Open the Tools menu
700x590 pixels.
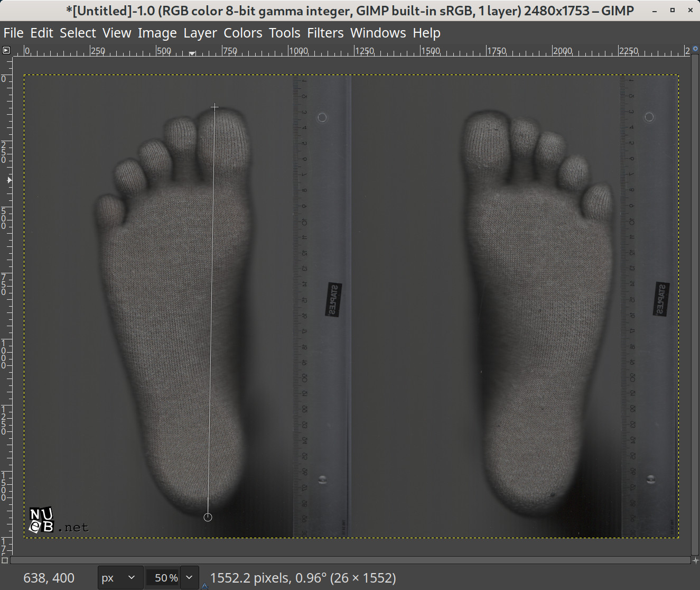[284, 33]
